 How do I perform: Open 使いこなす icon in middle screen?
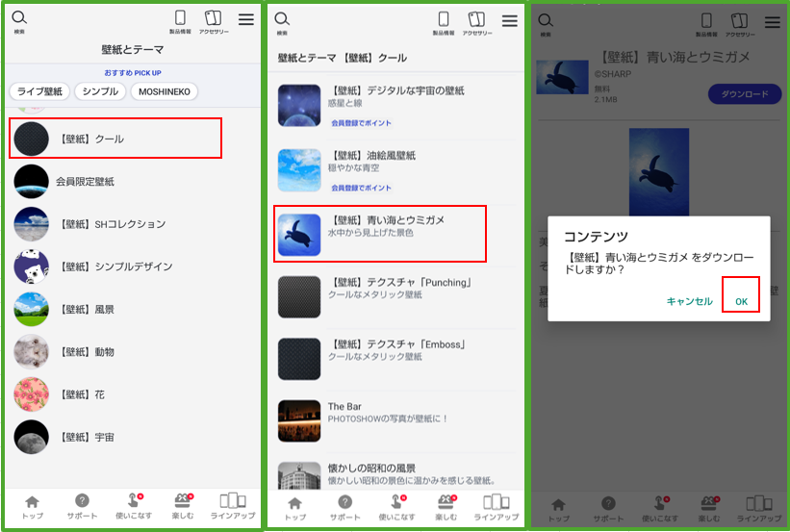[x=397, y=508]
